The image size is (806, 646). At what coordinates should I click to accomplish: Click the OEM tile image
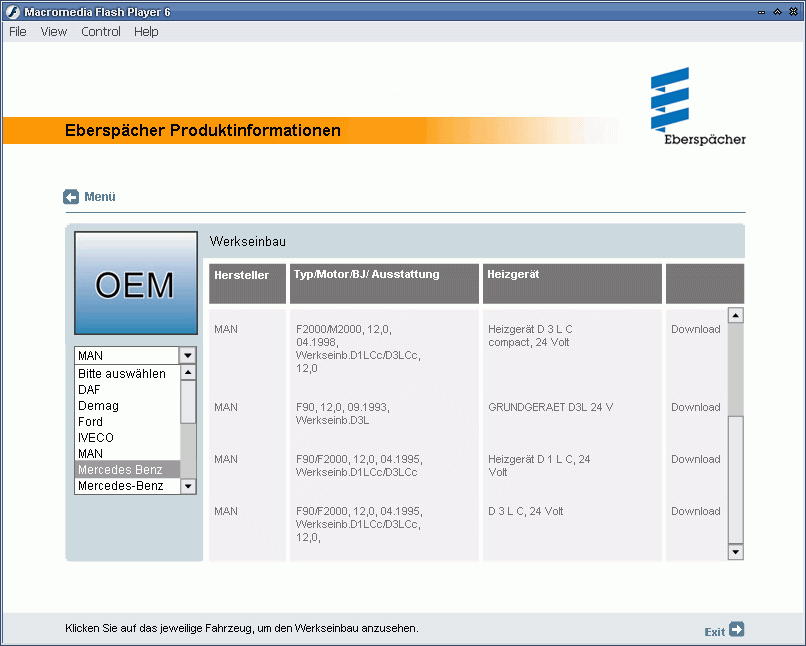136,283
